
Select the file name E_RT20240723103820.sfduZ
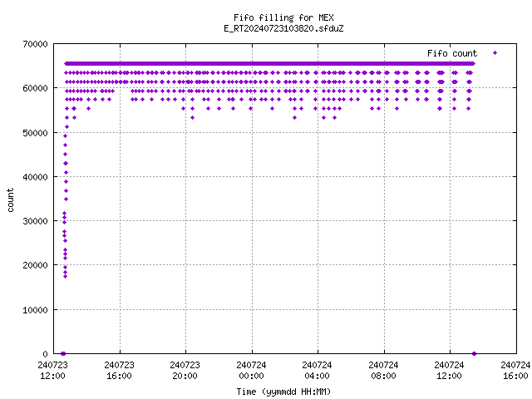click(283, 28)
